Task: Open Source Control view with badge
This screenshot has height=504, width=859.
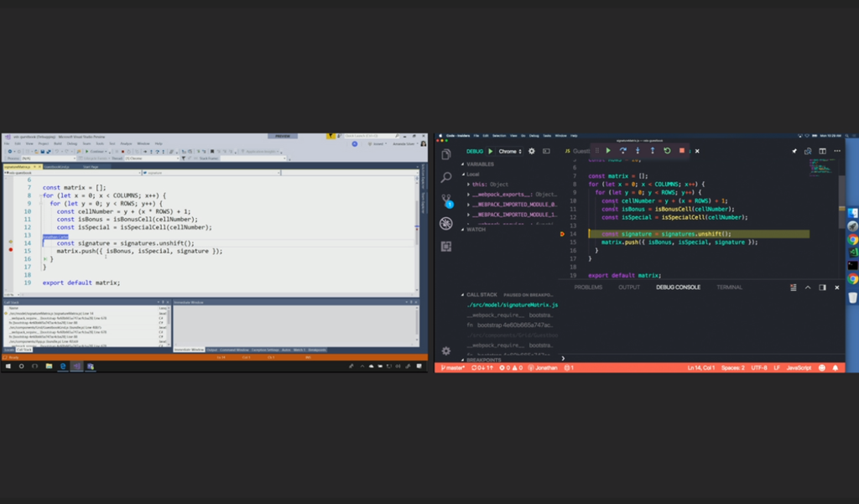Action: (446, 200)
